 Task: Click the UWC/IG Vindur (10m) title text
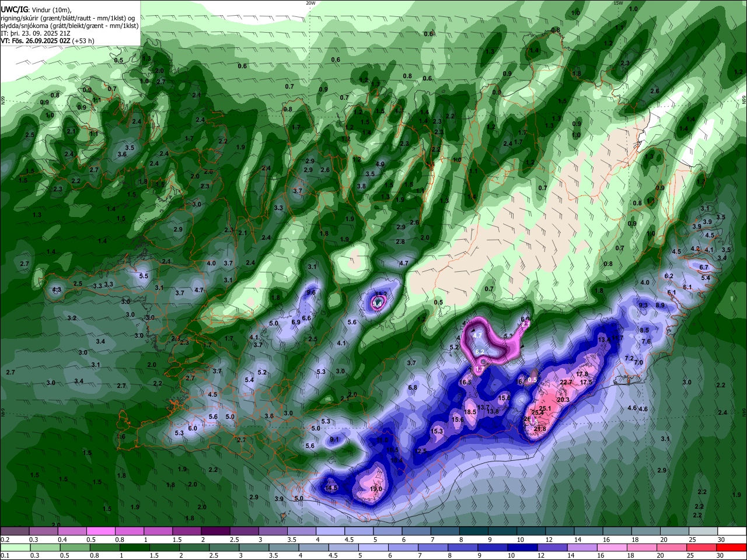point(37,9)
